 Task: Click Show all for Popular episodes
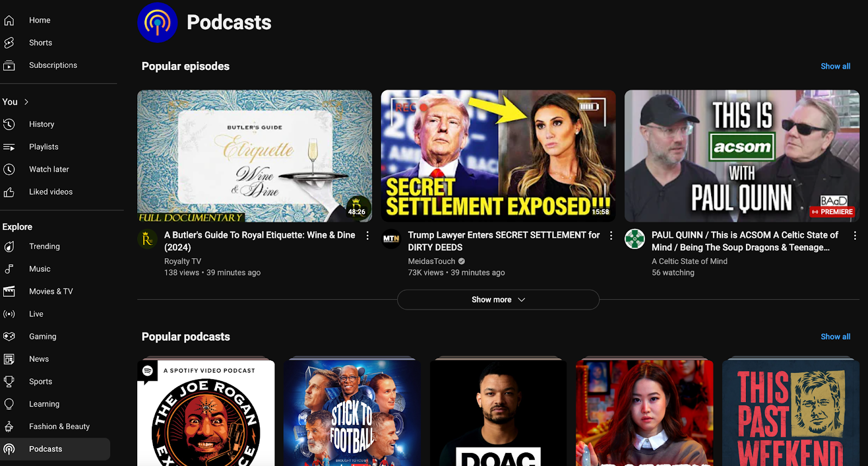(x=835, y=66)
